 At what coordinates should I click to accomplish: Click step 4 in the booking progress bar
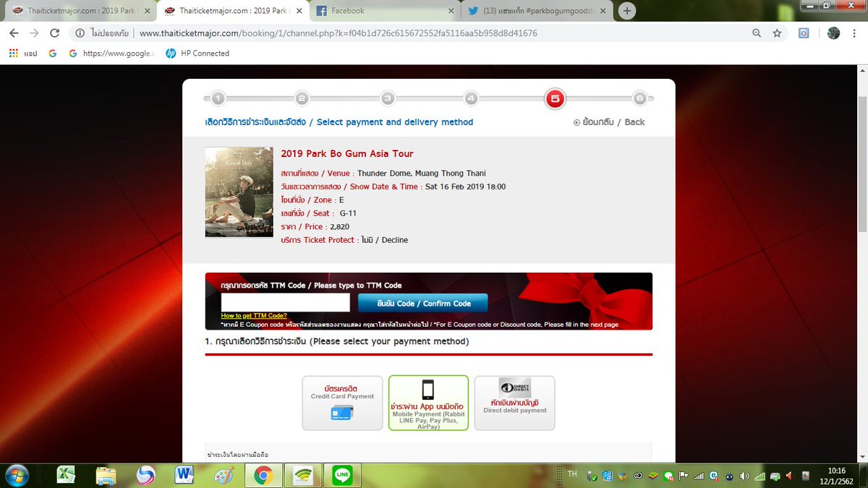[x=472, y=98]
